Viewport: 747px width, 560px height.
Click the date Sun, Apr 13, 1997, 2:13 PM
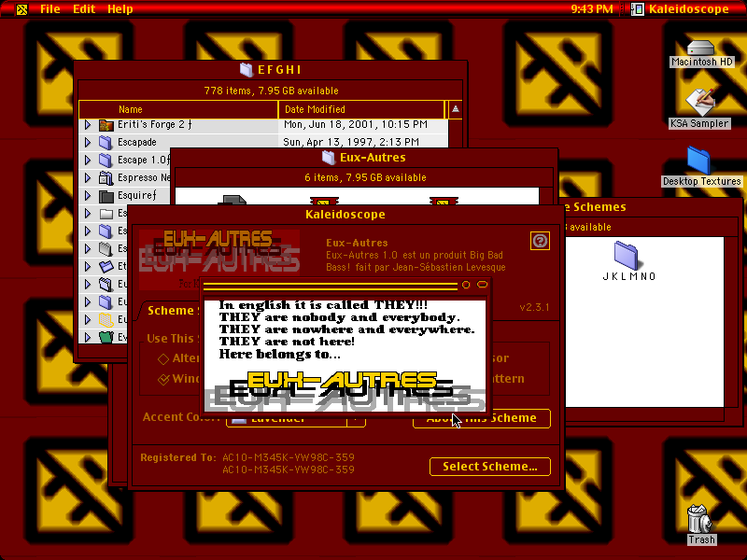tap(351, 142)
